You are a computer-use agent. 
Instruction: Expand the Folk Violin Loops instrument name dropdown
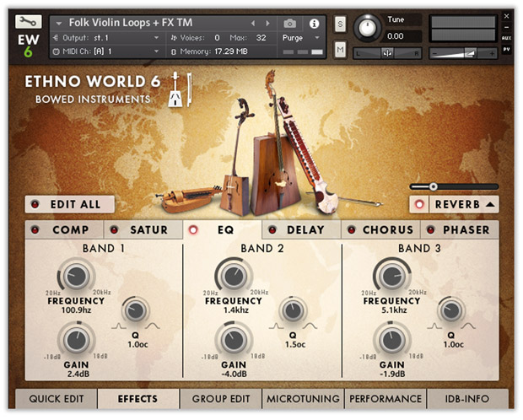pos(59,24)
